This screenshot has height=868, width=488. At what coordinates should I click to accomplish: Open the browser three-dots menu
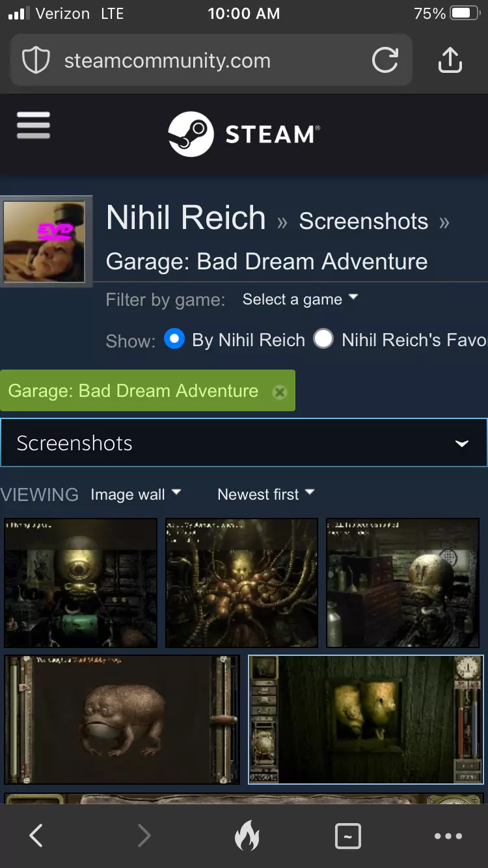[448, 836]
